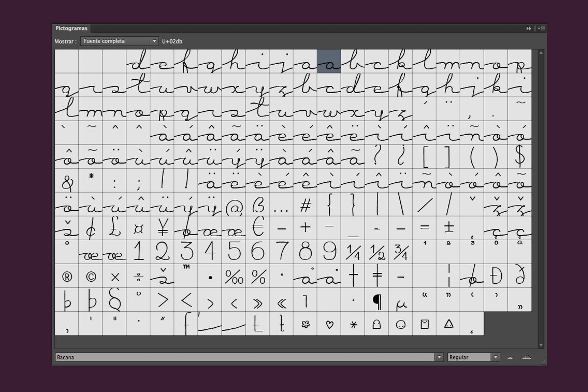Select the ÷ division glyph

click(x=138, y=276)
